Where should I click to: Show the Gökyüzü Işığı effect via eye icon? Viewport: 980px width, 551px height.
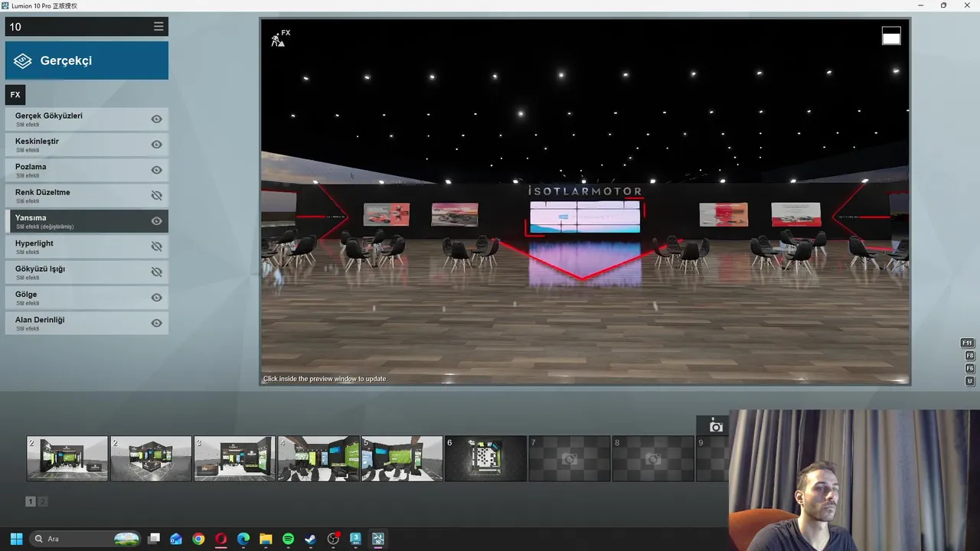[156, 272]
